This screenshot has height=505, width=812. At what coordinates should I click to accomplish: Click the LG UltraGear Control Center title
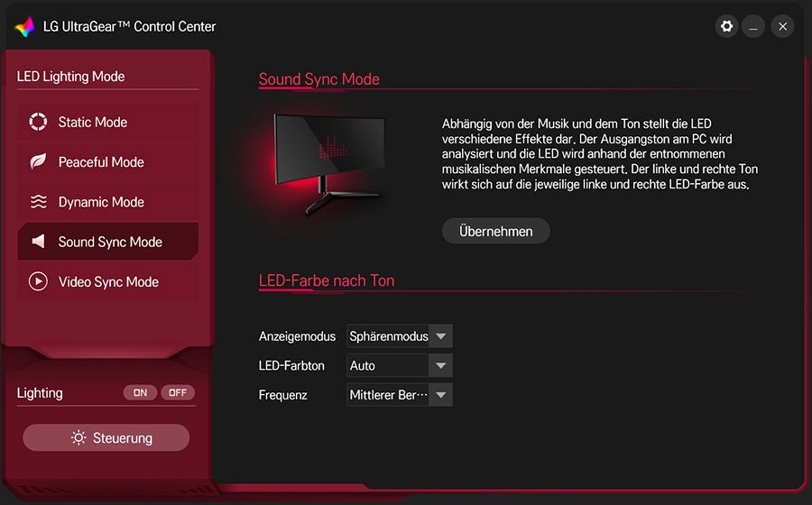tap(129, 26)
